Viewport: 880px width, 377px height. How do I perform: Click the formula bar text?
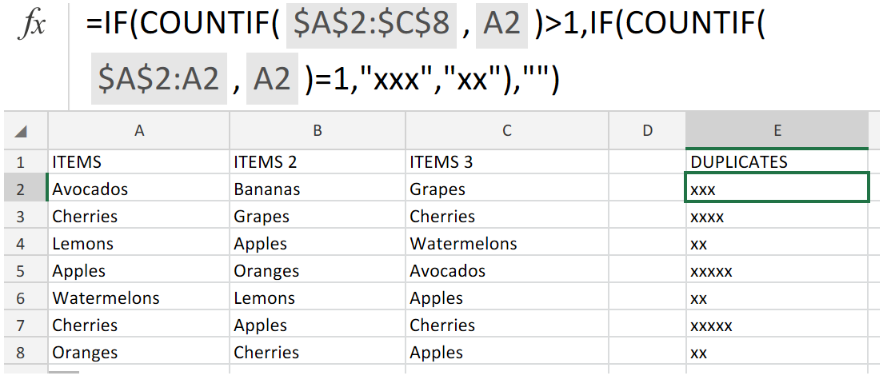[x=425, y=54]
